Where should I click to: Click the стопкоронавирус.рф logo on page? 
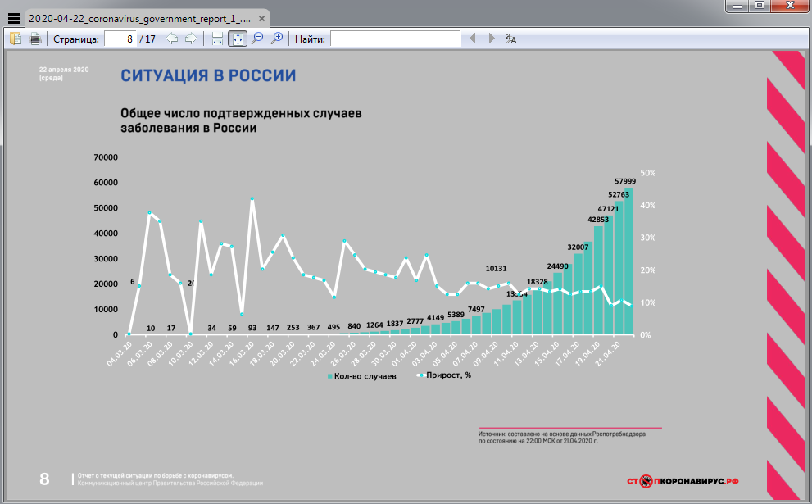click(x=683, y=481)
